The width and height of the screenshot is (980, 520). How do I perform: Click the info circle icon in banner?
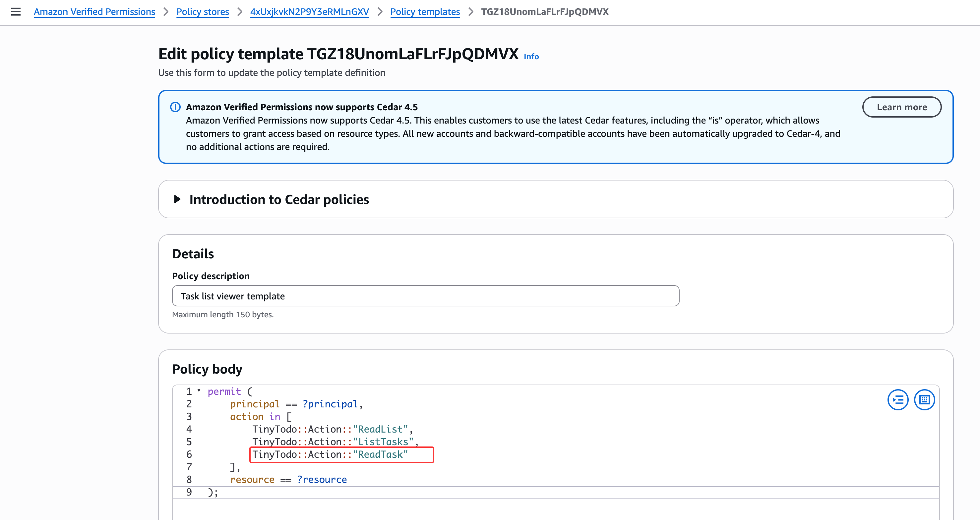pyautogui.click(x=175, y=107)
